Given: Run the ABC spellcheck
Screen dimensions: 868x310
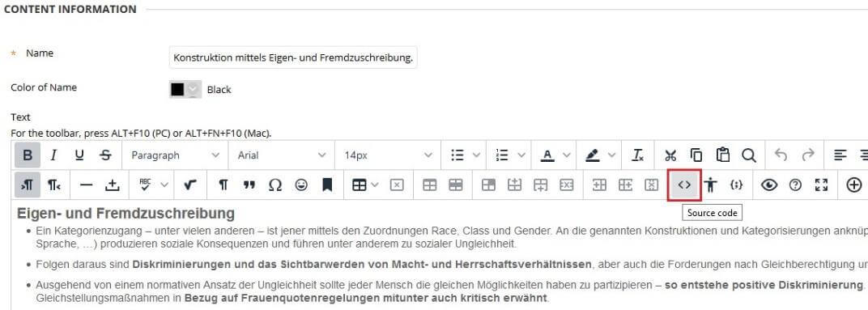Looking at the screenshot, I should pyautogui.click(x=145, y=185).
